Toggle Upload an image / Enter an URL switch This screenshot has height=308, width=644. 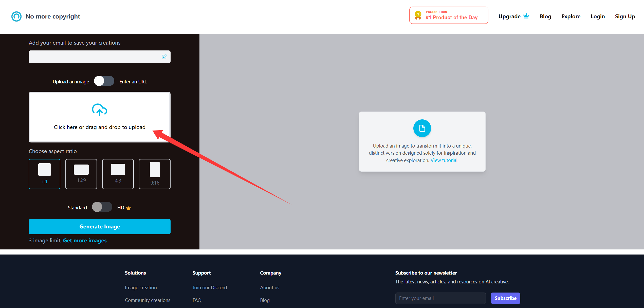click(x=104, y=81)
